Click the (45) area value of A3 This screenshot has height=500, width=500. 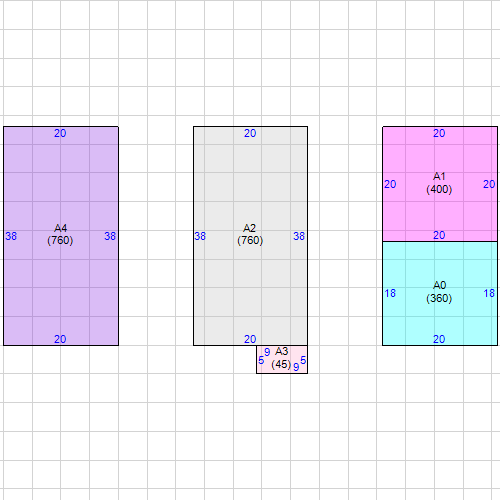pos(281,364)
